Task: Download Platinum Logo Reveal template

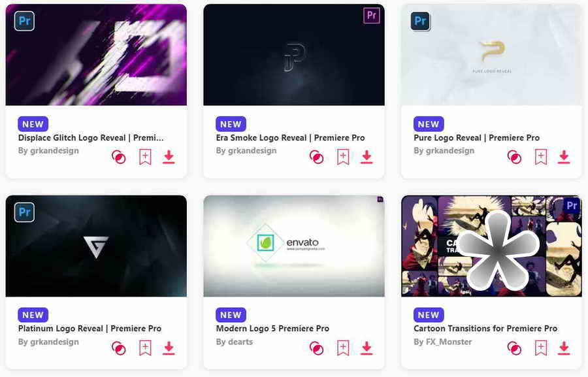Action: [x=169, y=348]
